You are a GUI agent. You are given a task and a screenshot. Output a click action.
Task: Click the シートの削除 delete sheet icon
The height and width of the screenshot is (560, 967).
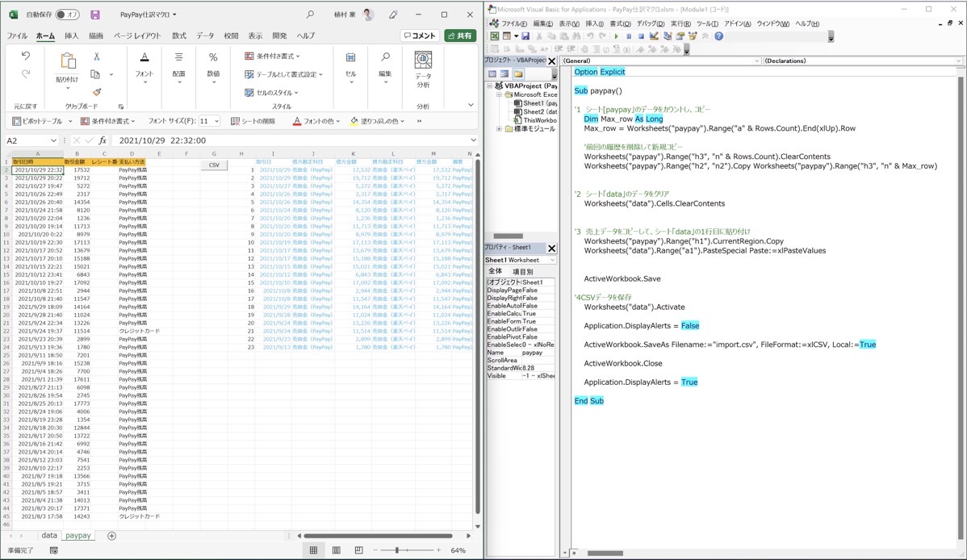pos(235,122)
